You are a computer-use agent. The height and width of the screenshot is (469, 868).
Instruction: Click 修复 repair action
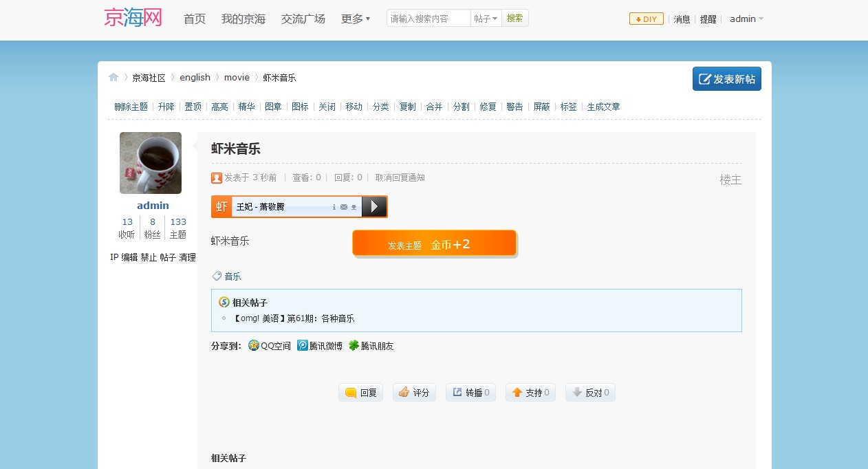click(488, 107)
